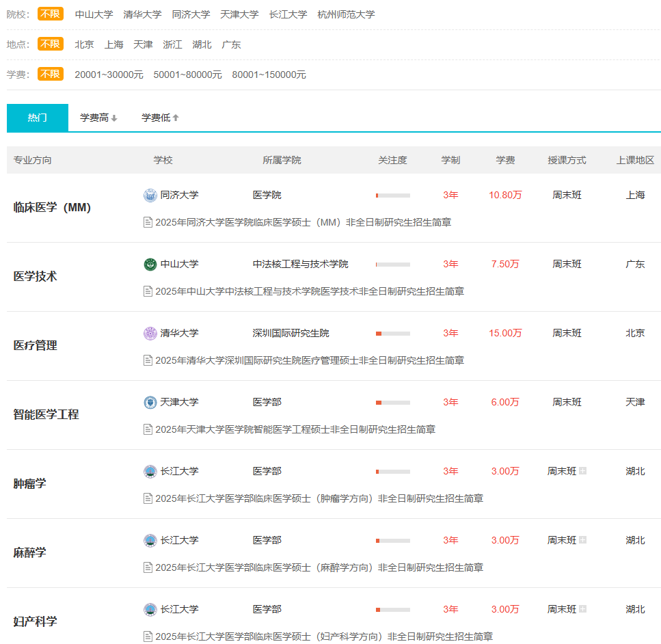The image size is (661, 644).
Task: Click the Tongji University logo icon
Action: point(150,196)
